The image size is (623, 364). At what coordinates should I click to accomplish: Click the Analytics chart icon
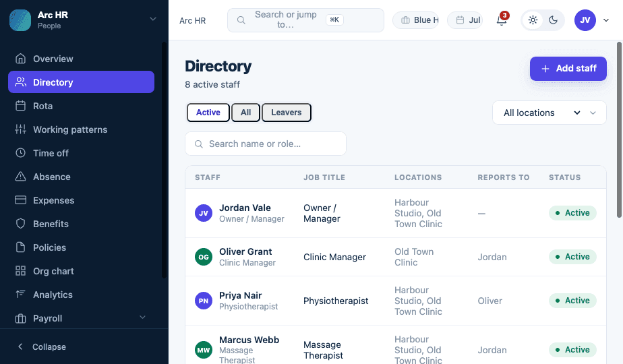20,294
